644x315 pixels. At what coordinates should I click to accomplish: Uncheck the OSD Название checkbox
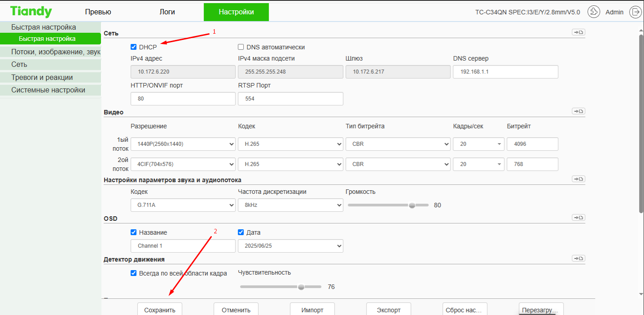[x=134, y=232]
